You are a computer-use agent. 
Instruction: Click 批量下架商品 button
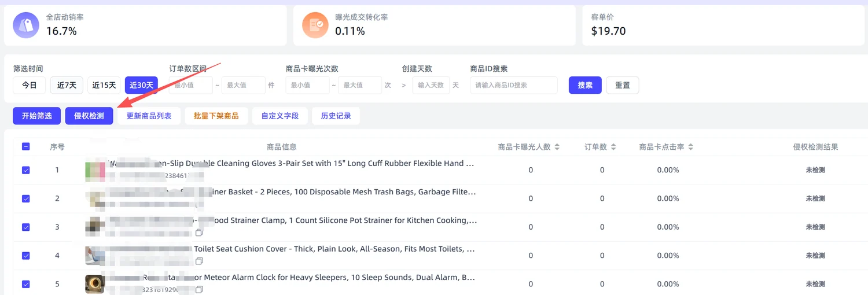[x=216, y=116]
